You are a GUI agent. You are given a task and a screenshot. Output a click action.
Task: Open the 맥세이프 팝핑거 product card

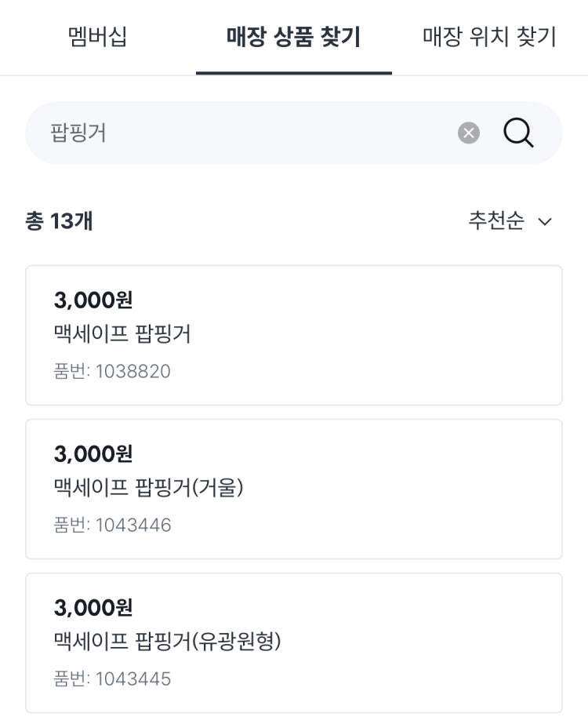pos(293,335)
